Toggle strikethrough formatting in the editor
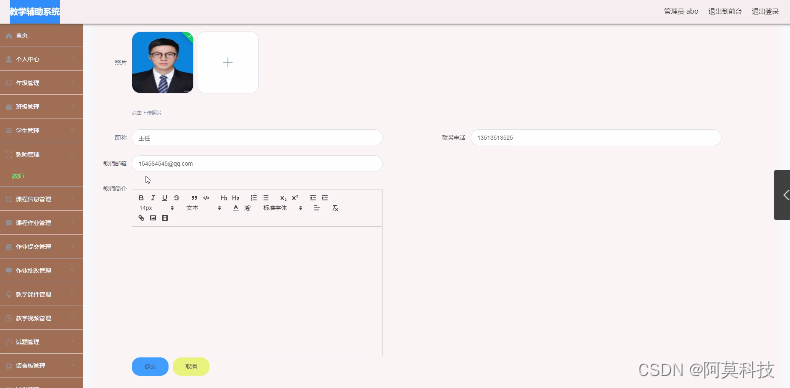This screenshot has height=388, width=790. pos(176,198)
